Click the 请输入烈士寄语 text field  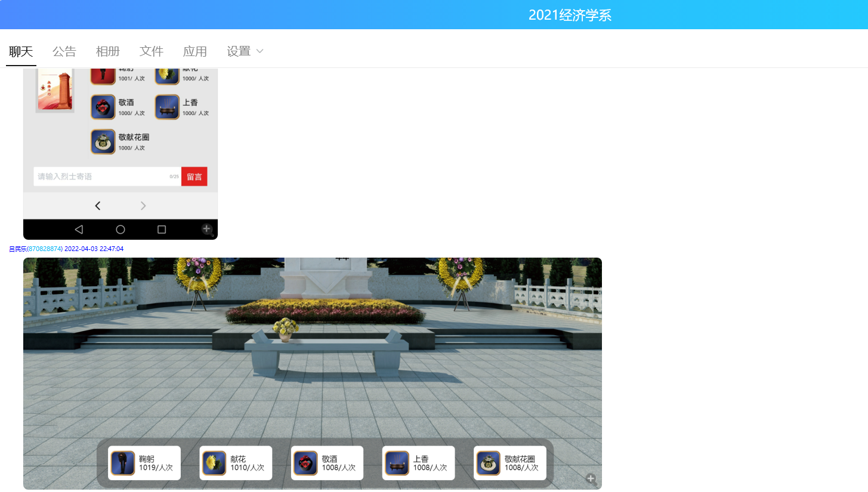coord(101,177)
